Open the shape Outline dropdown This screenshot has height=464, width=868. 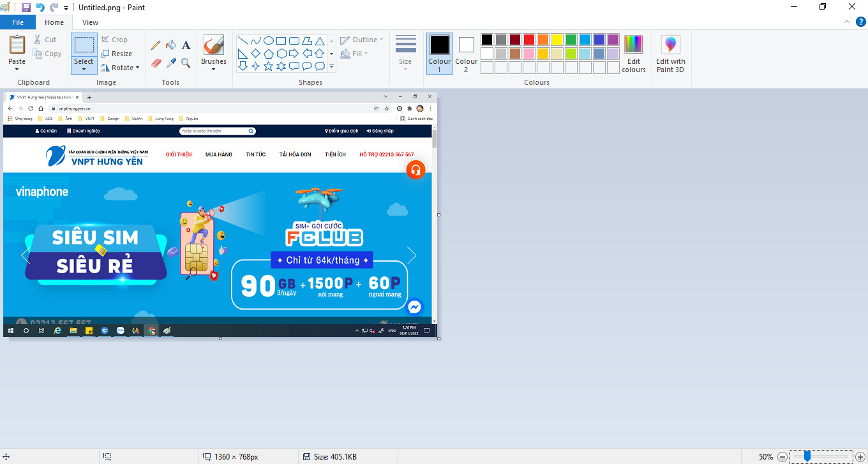pos(362,40)
